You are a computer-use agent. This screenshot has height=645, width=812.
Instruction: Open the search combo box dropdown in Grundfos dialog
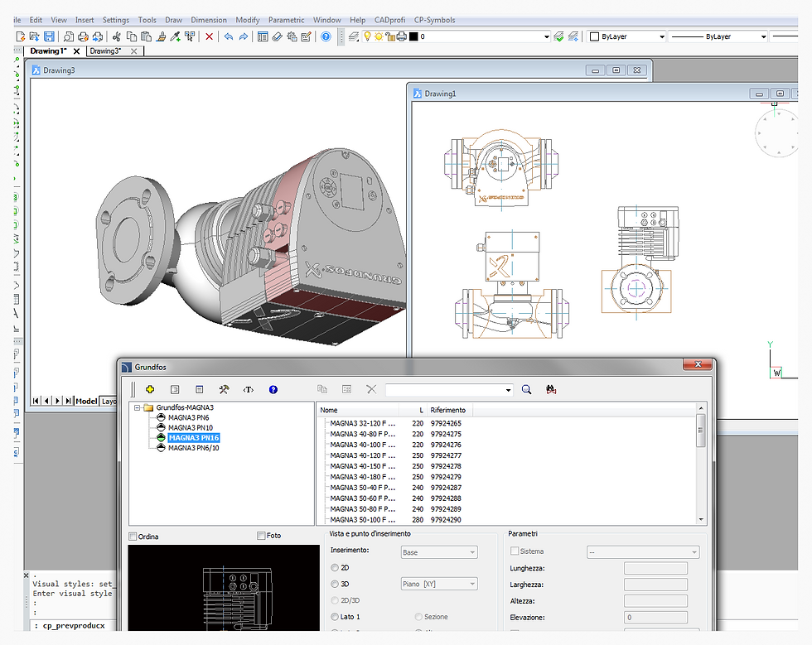[509, 390]
